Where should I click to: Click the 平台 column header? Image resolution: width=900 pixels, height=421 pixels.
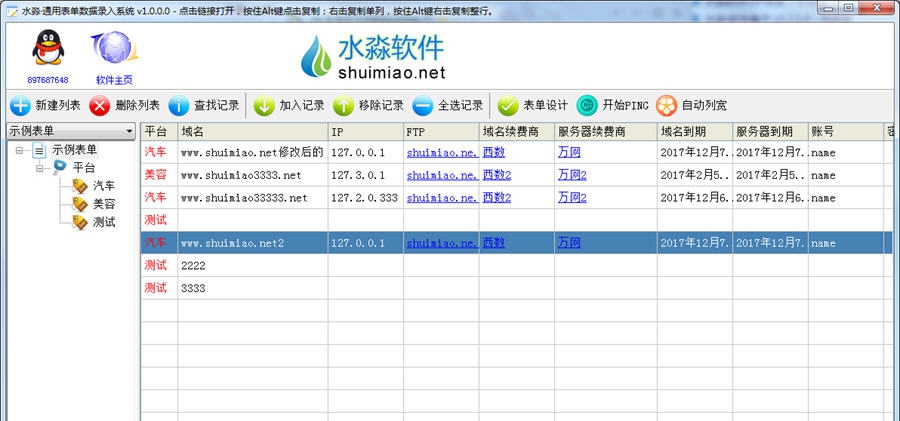(159, 132)
